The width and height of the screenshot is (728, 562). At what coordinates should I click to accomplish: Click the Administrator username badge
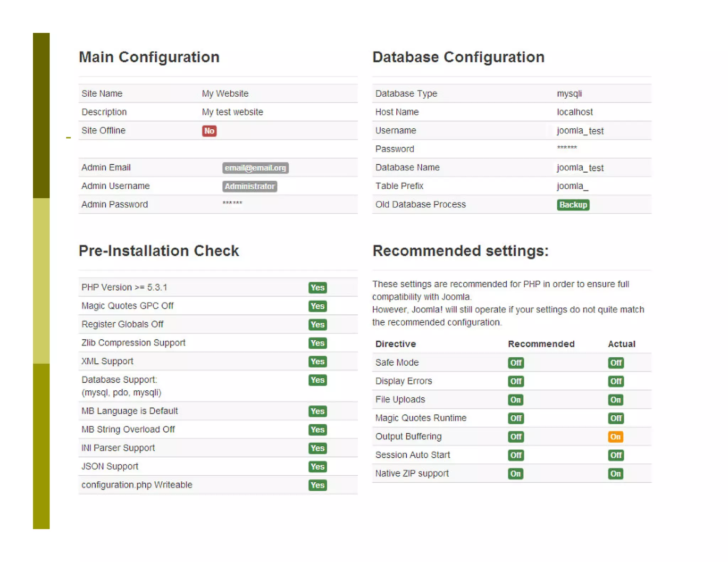tap(250, 186)
